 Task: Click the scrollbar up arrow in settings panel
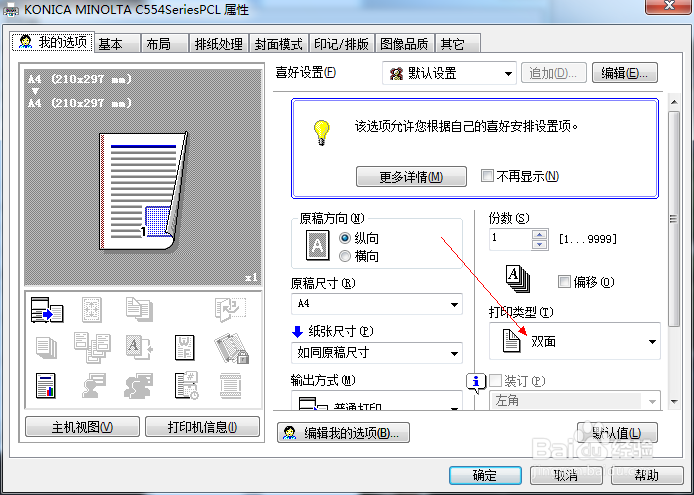pos(674,102)
